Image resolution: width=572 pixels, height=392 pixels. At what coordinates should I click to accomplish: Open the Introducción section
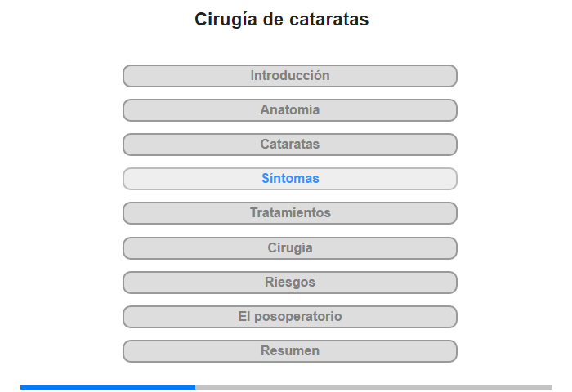[x=289, y=76]
